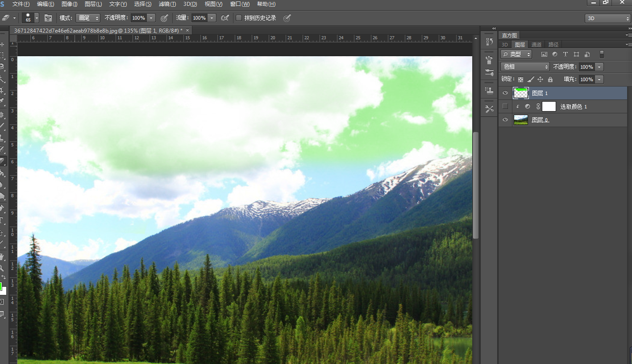
Task: Open the Tool Presets panel icon
Action: click(489, 109)
